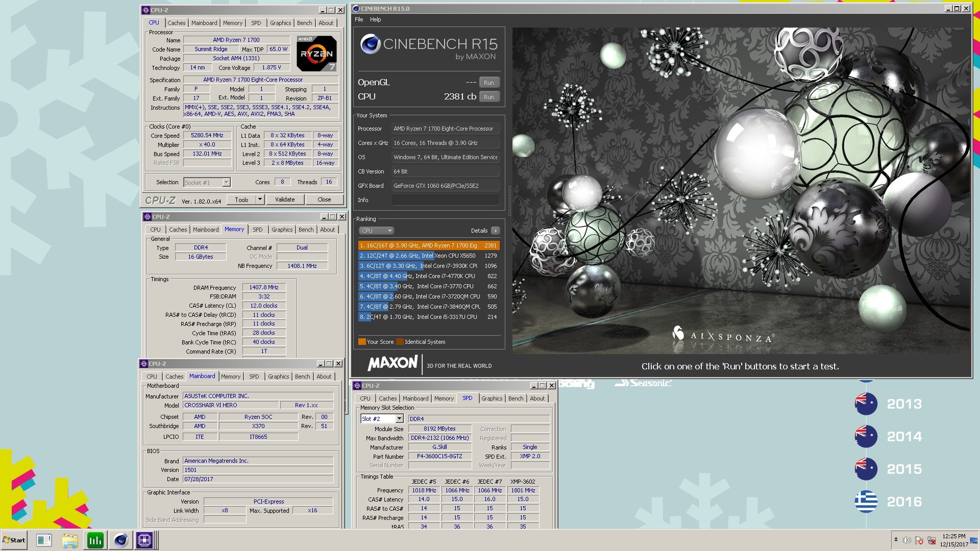Click the volume speaker tray icon
Image resolution: width=980 pixels, height=551 pixels.
click(x=906, y=540)
